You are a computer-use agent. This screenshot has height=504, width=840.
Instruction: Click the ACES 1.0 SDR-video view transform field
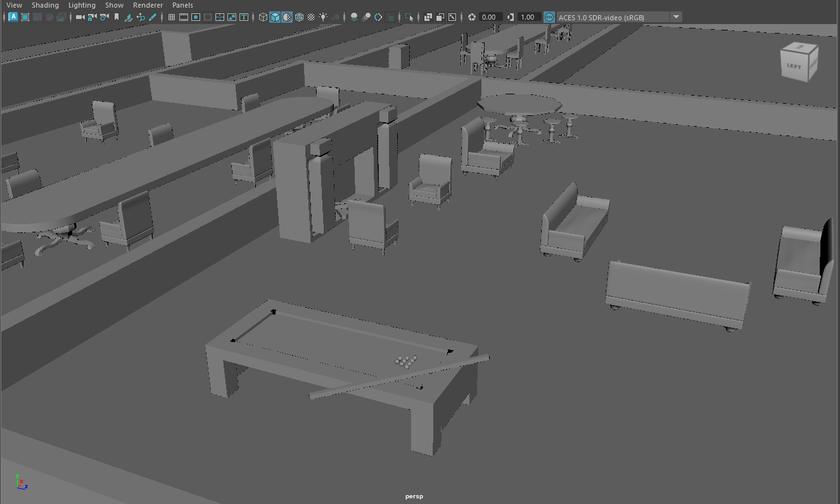pos(612,17)
